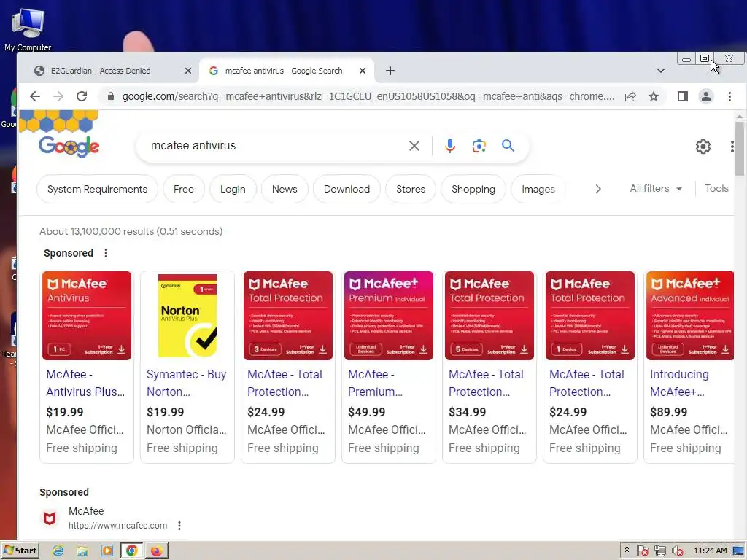Bookmark this page with the star icon
Screen dimensions: 747x560
tap(654, 97)
